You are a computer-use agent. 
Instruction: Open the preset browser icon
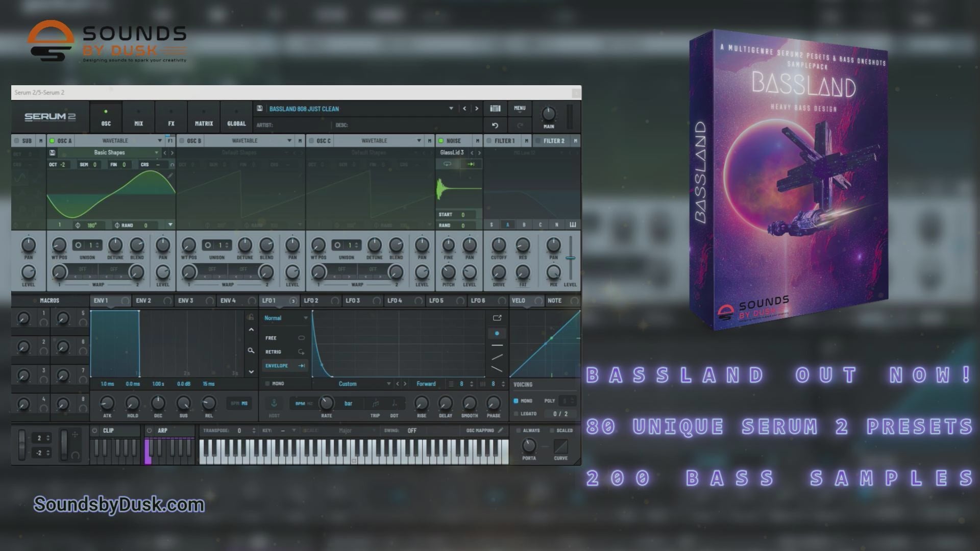(x=495, y=108)
